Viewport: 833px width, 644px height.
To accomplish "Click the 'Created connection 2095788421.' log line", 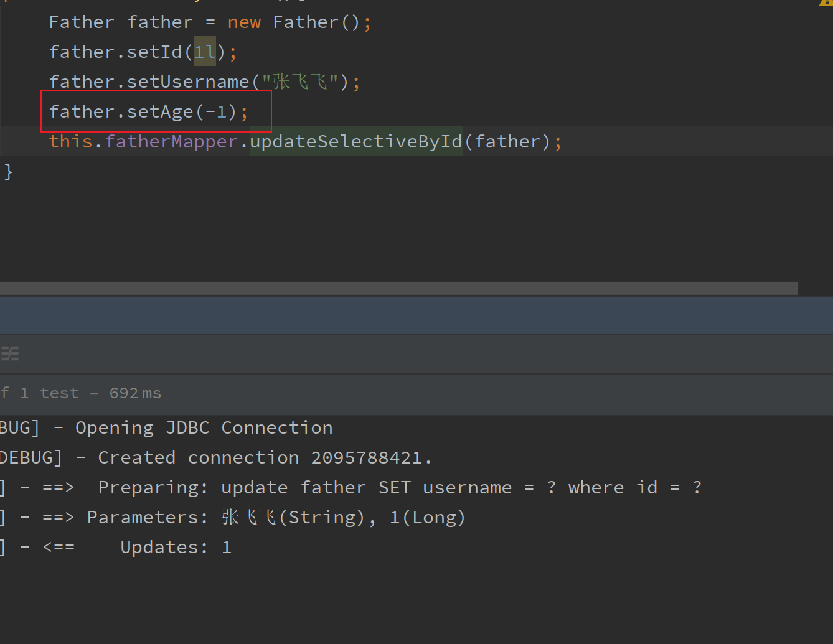I will [265, 458].
